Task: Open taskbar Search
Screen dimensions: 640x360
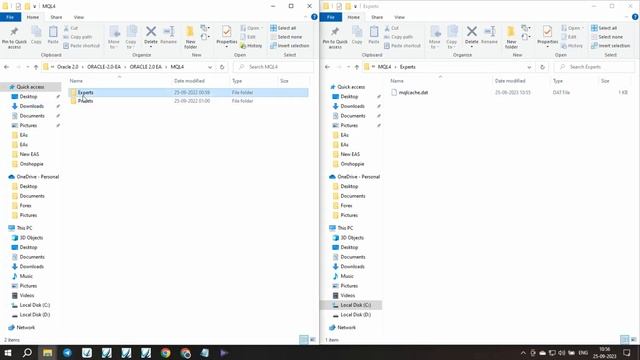Action: pyautogui.click(x=27, y=353)
